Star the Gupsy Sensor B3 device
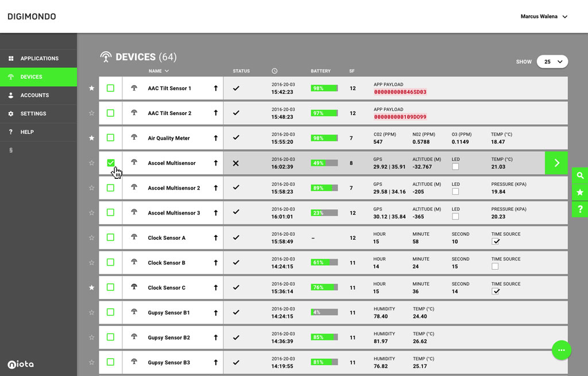 (x=91, y=362)
